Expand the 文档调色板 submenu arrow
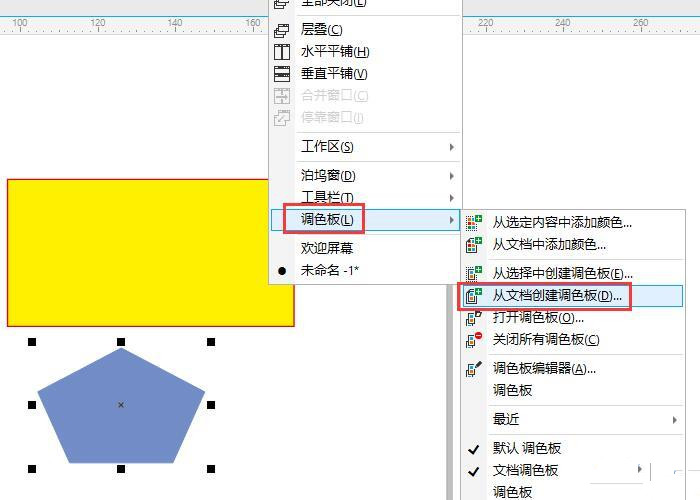 640,469
